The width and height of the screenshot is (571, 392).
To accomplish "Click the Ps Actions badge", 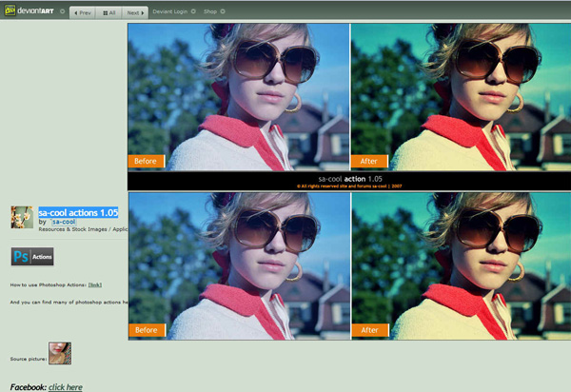I will pyautogui.click(x=32, y=257).
